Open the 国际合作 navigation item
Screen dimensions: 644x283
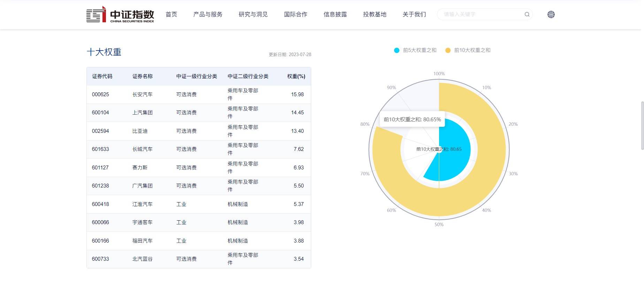[x=296, y=14]
